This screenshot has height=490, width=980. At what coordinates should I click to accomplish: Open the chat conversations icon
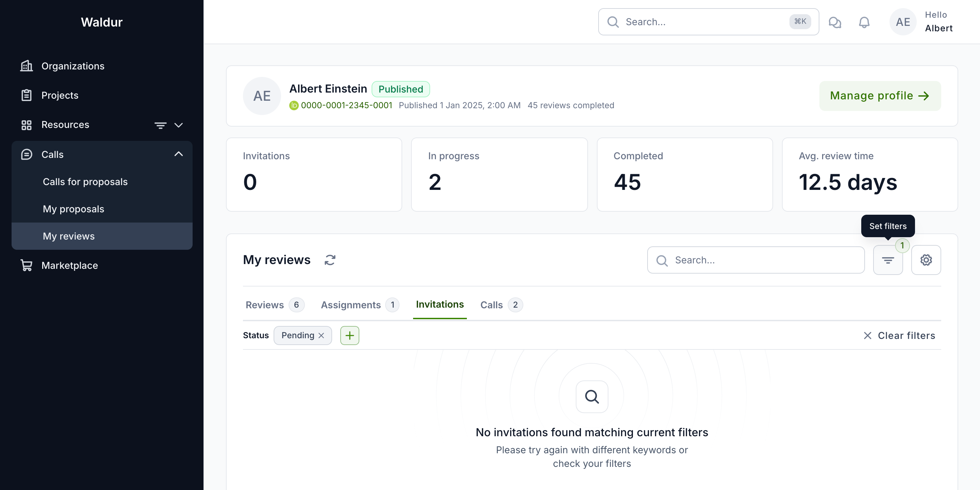click(835, 22)
